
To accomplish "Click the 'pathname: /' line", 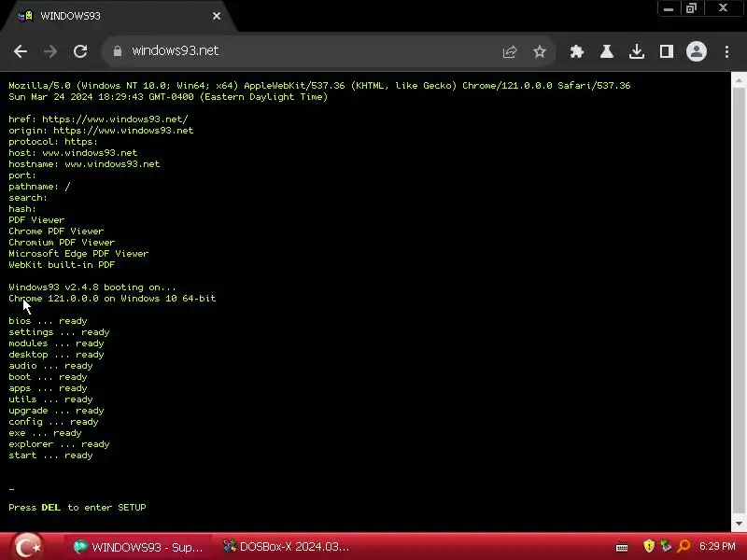I will click(x=39, y=187).
